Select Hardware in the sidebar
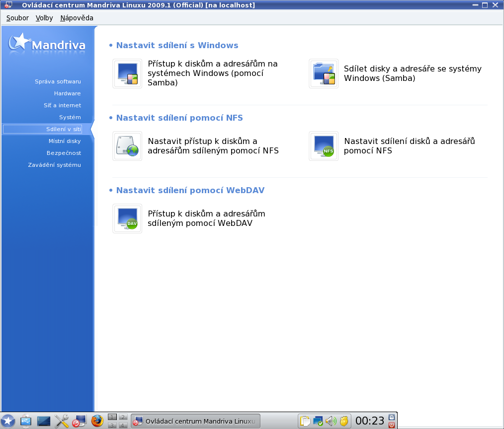504x429 pixels. pos(67,93)
